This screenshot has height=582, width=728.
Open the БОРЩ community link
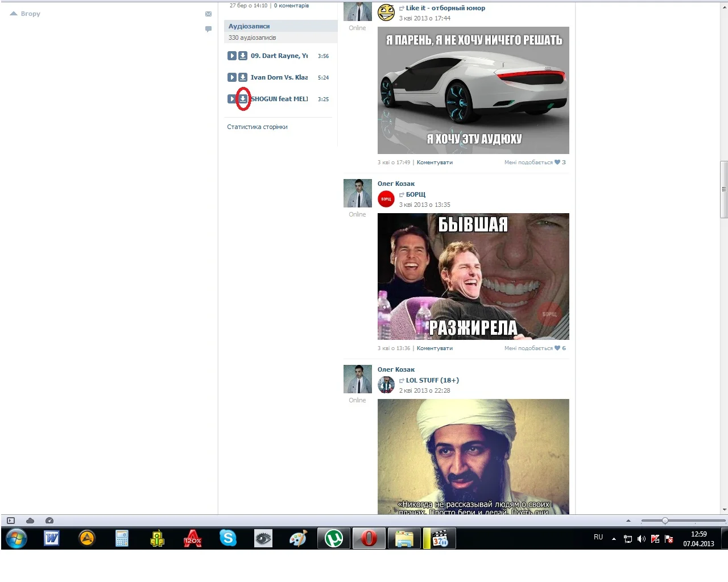[416, 194]
